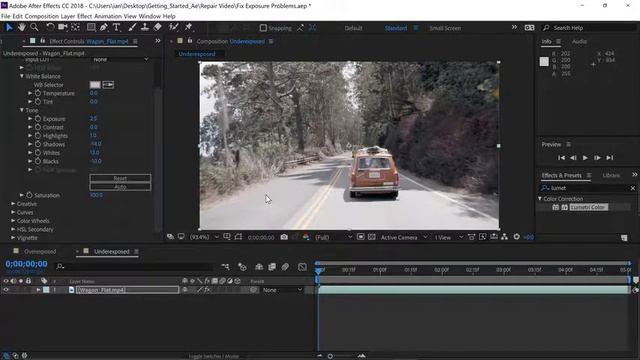Toggle the Contrast stopwatch
The image size is (640, 360).
tap(38, 127)
